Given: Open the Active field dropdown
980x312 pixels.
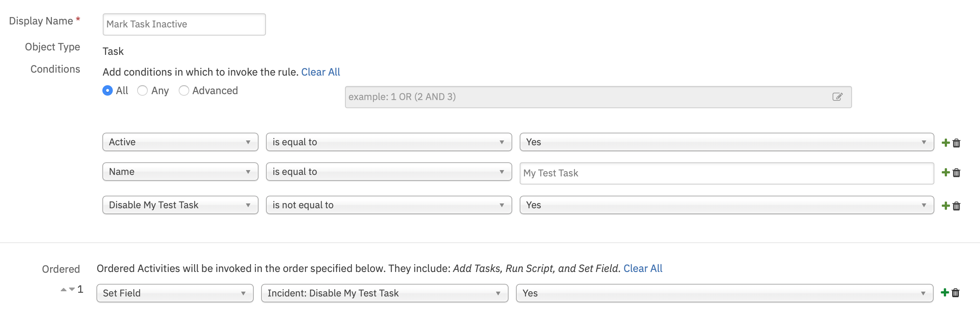Looking at the screenshot, I should 180,142.
